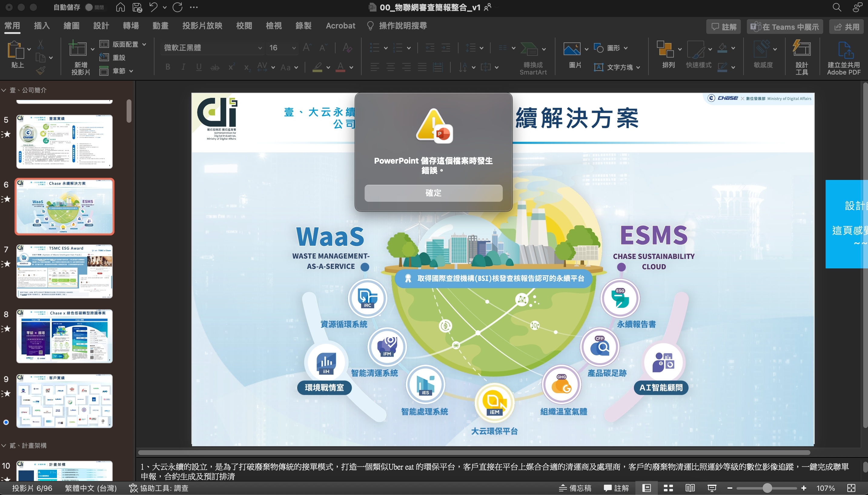Screen dimensions: 868x495
Task: Click the 敏感度 sensitivity icon
Action: coord(762,49)
